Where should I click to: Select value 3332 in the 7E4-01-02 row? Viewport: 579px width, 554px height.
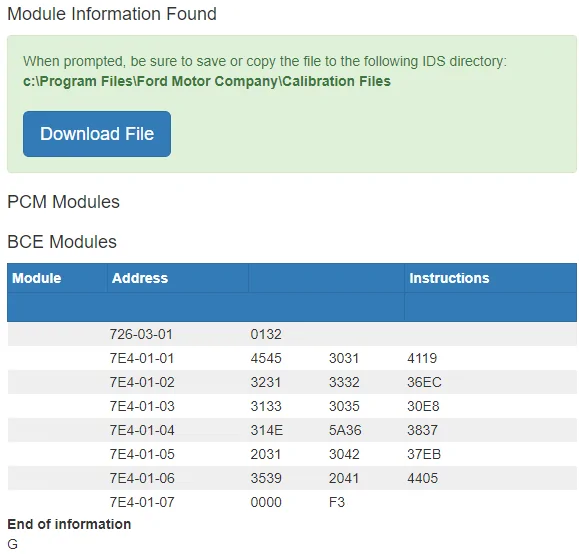[344, 382]
